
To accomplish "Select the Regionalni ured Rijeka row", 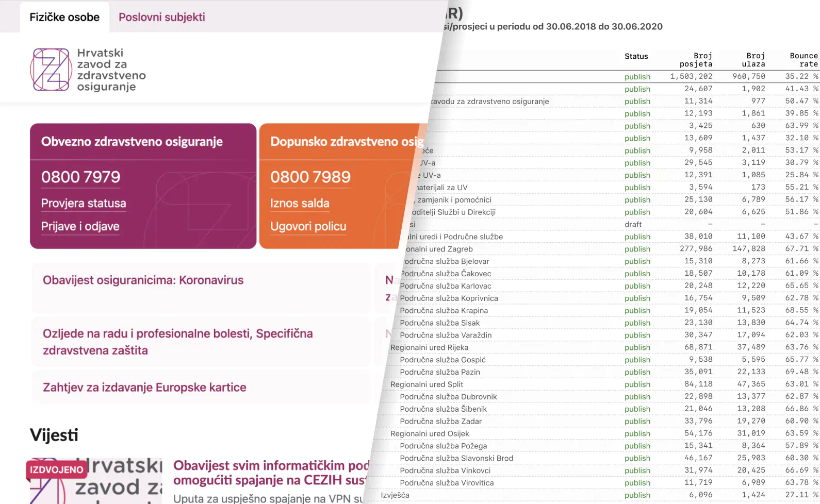I will (429, 347).
